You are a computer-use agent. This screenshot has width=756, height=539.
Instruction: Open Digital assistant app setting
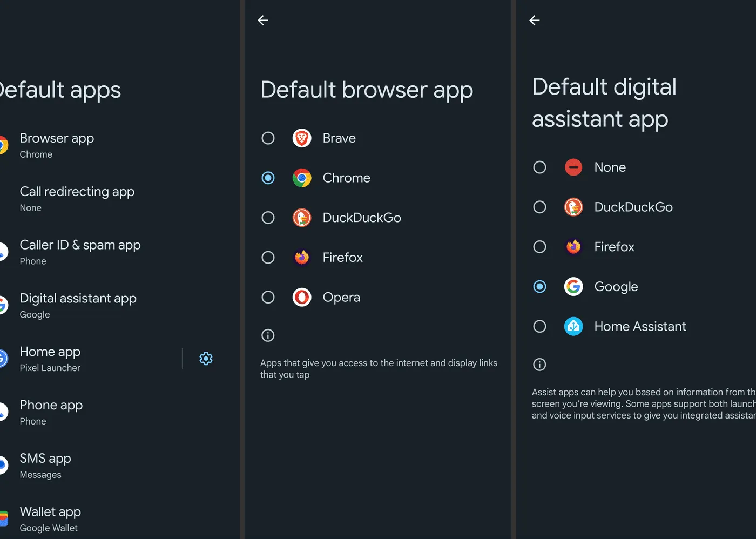[78, 306]
